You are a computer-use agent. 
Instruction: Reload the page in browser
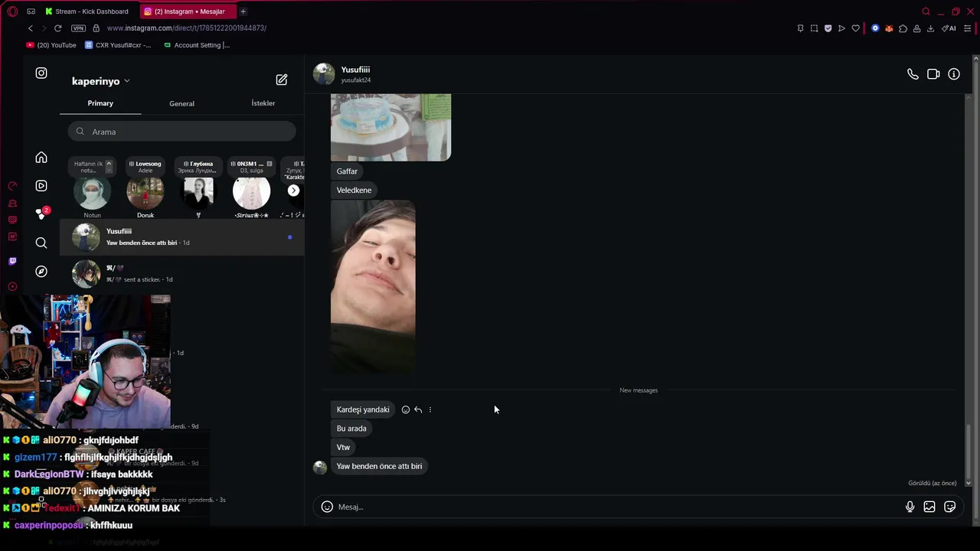[x=57, y=28]
